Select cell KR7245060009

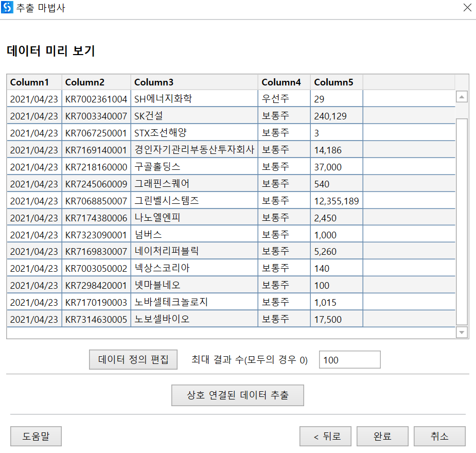96,184
